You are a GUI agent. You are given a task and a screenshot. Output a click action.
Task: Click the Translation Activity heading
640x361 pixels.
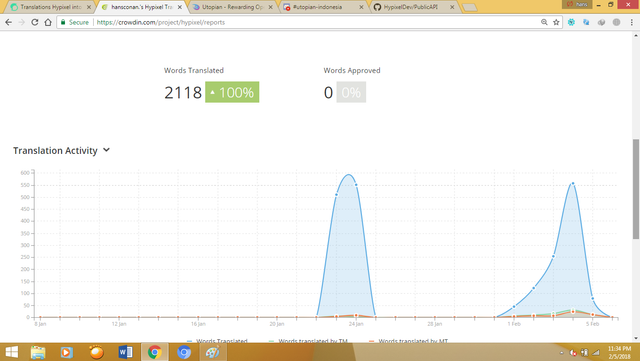pyautogui.click(x=55, y=151)
